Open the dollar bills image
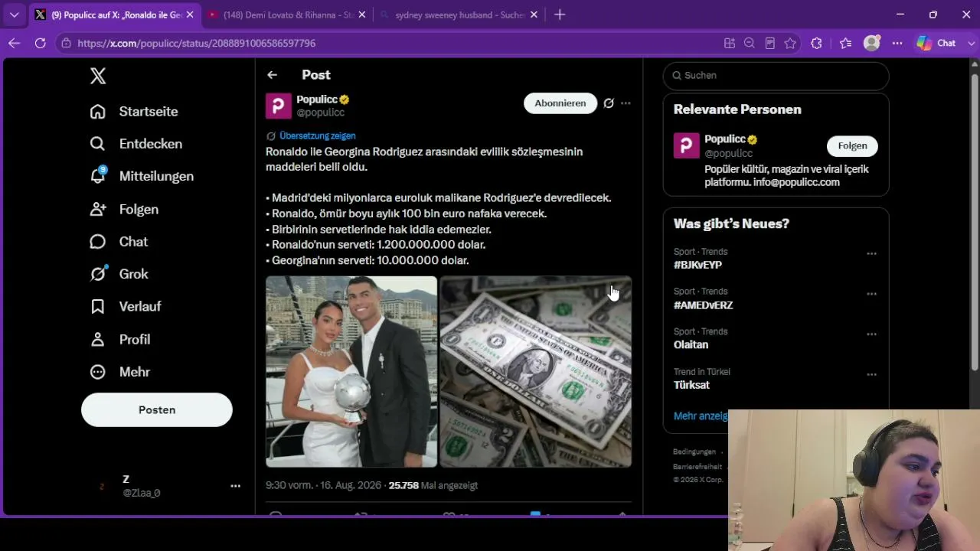This screenshot has height=551, width=980. click(x=536, y=372)
